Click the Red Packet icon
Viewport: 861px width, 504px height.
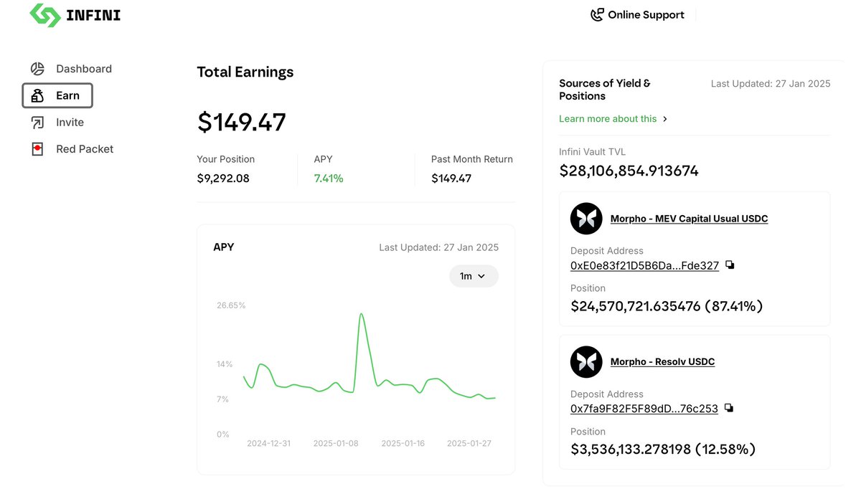(x=37, y=149)
